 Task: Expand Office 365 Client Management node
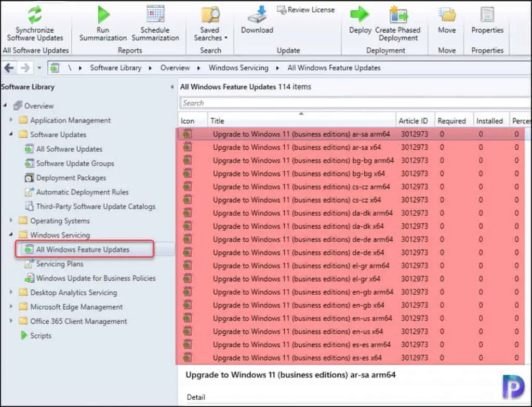(x=11, y=320)
